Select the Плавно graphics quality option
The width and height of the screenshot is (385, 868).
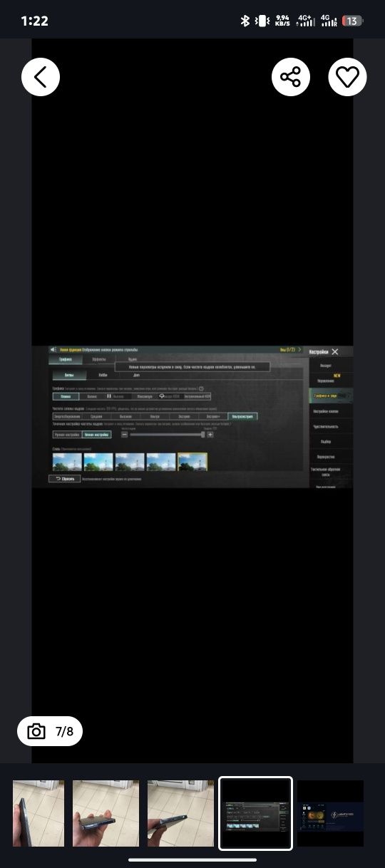coord(66,396)
